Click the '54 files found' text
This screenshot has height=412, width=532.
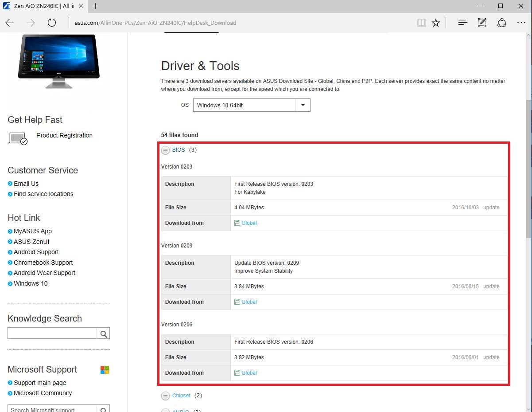[180, 135]
